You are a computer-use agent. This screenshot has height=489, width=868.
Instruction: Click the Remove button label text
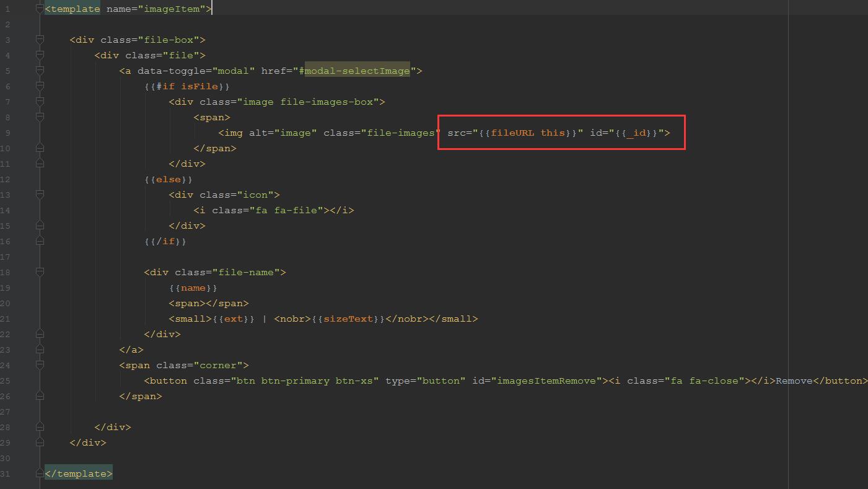(x=794, y=381)
